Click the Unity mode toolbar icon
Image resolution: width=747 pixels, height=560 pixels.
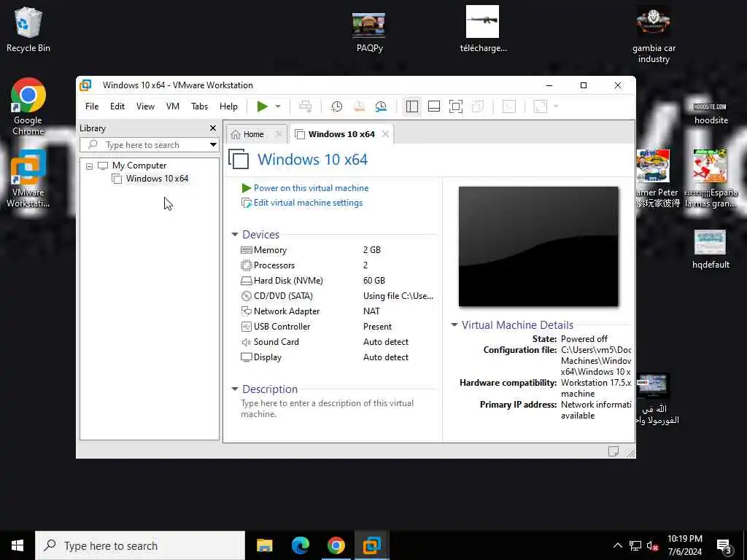tap(477, 106)
